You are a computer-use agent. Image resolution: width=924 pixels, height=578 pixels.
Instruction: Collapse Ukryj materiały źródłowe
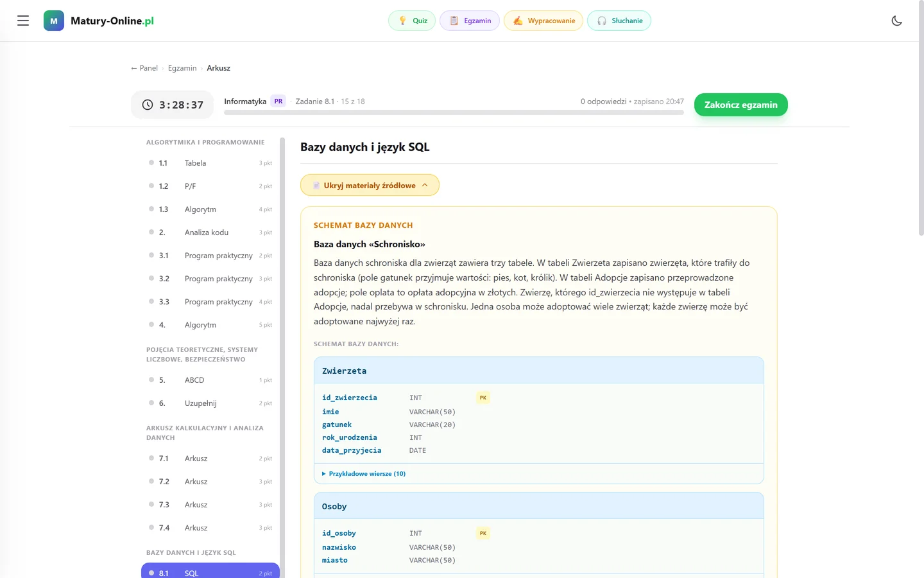pos(370,185)
